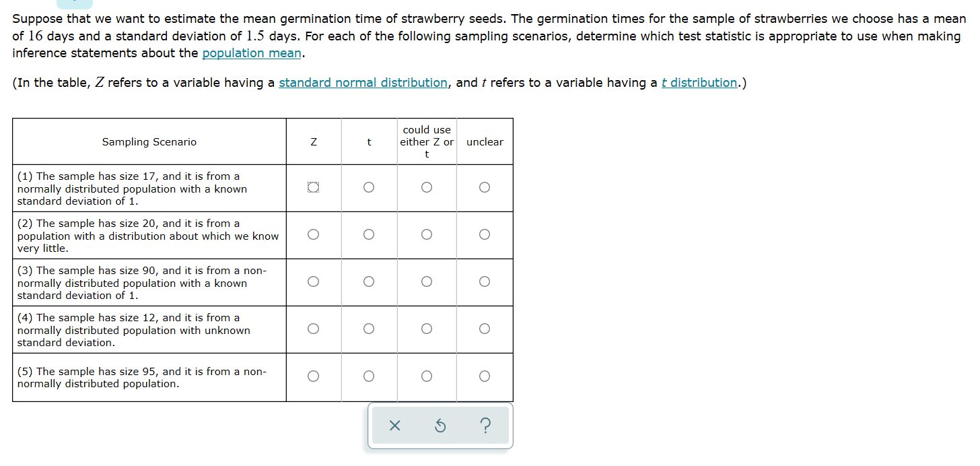The width and height of the screenshot is (980, 466).
Task: Select unclear for scenario 5 non-normal population
Action: [485, 376]
